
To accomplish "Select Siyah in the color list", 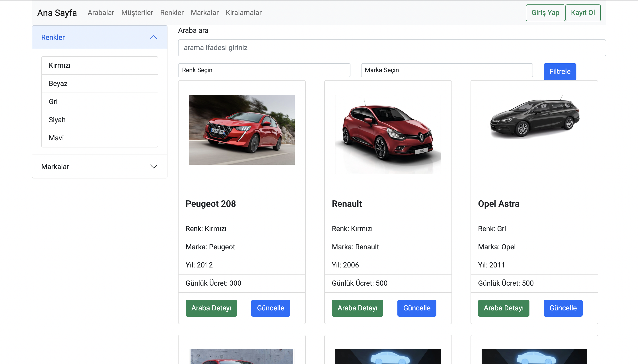I will tap(99, 120).
